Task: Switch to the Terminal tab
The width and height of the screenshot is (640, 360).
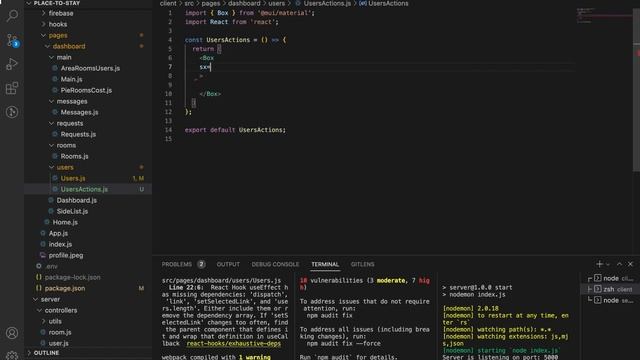Action: 325,264
